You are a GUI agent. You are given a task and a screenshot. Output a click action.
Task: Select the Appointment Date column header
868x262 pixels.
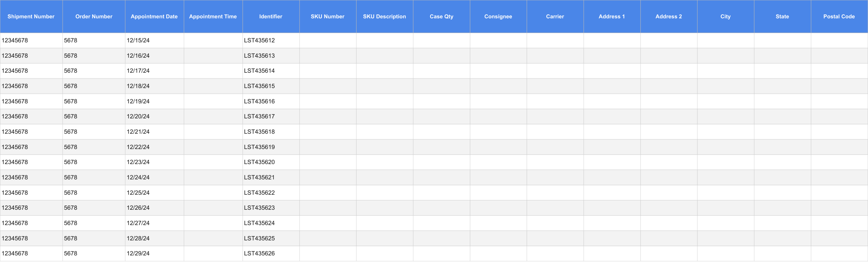(154, 16)
